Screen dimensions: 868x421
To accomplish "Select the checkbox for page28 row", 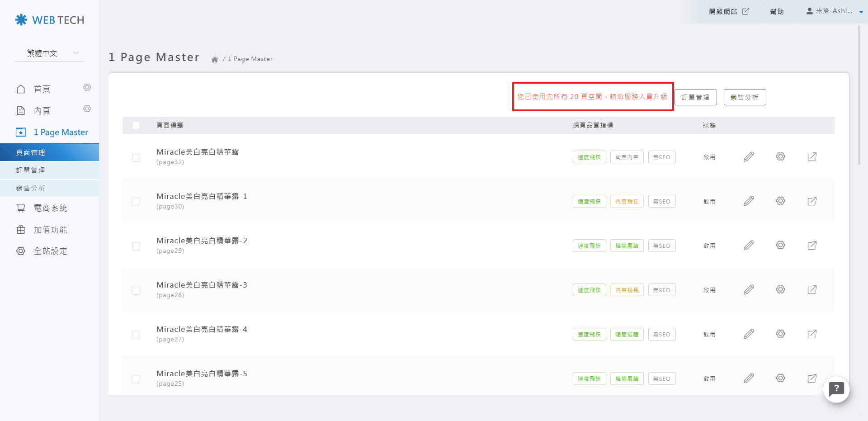I will pos(136,291).
